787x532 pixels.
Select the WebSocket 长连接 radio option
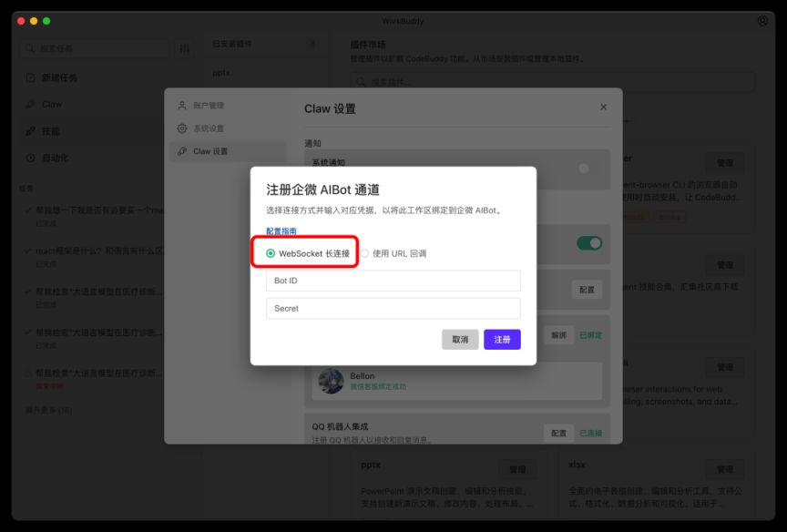click(271, 253)
